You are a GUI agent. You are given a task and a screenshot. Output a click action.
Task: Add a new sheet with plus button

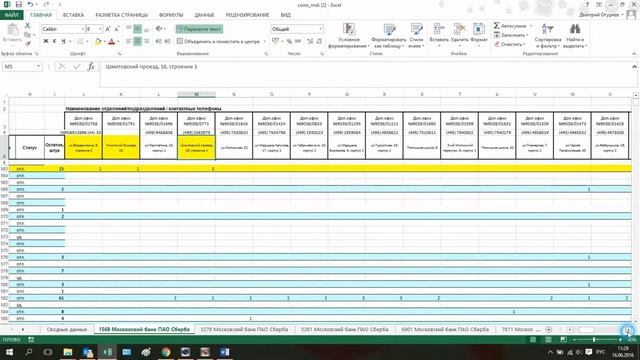(x=549, y=329)
